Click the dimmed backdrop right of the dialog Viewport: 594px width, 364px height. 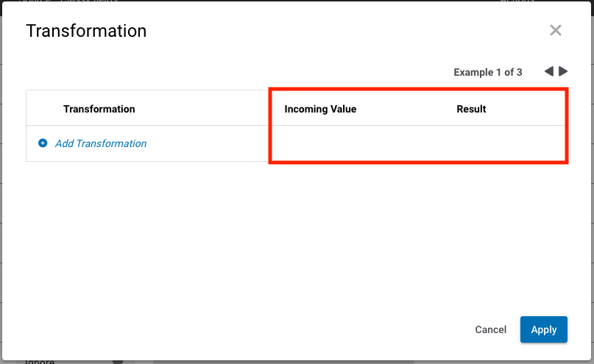[591, 184]
